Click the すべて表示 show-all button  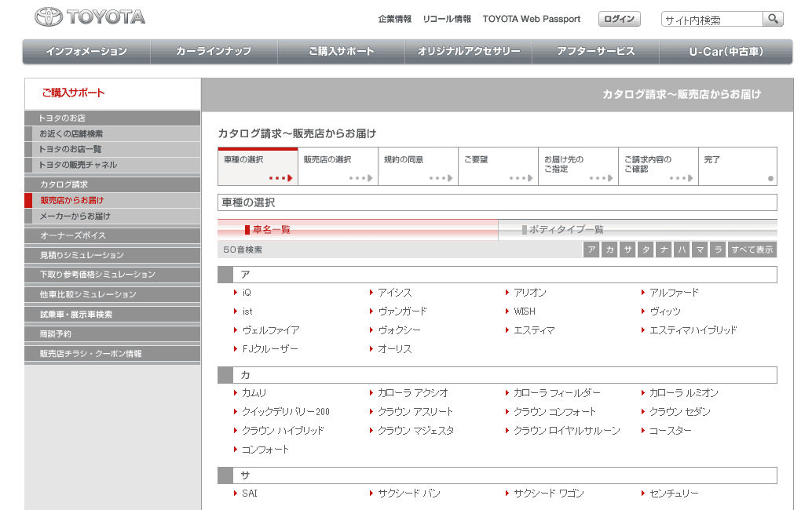(752, 250)
